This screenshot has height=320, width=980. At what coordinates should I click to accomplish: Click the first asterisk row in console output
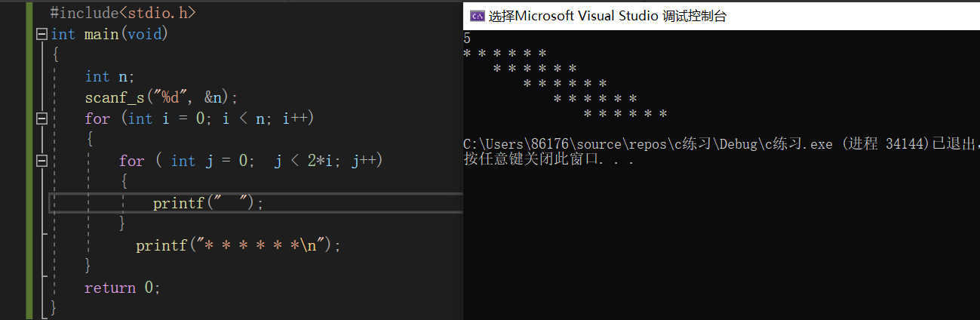pos(505,54)
